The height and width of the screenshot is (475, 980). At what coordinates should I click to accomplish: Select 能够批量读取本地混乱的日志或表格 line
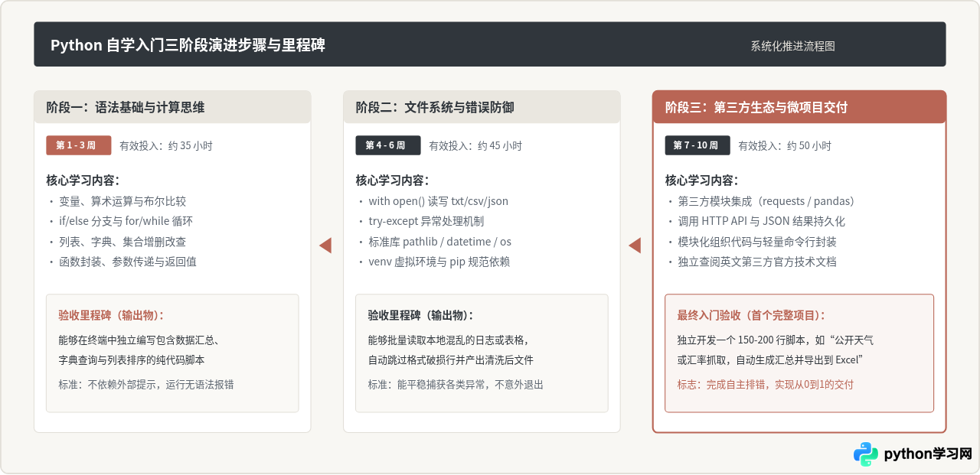point(449,340)
